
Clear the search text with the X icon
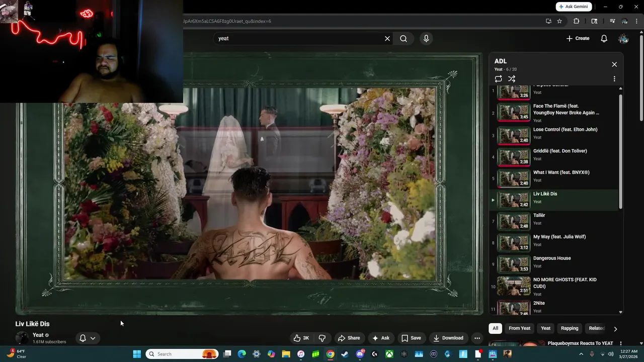tap(387, 38)
